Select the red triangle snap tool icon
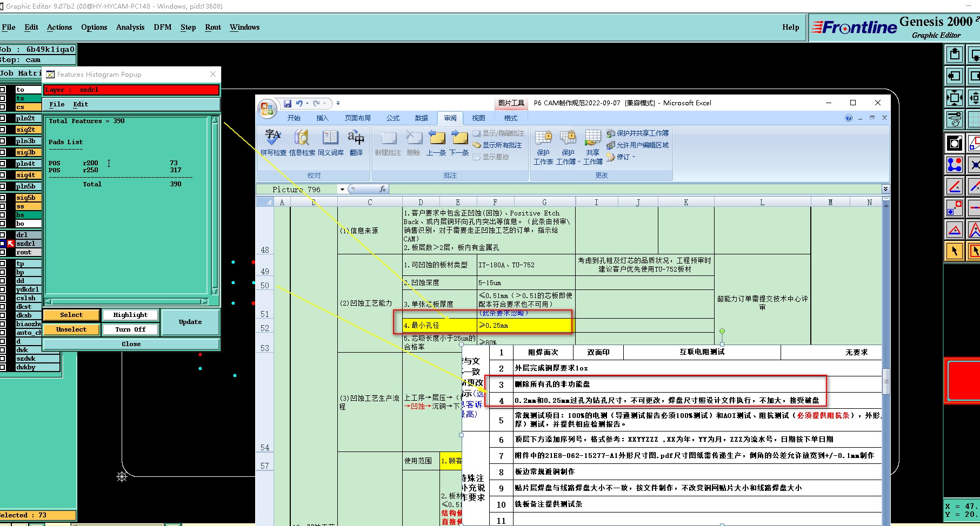 point(955,230)
